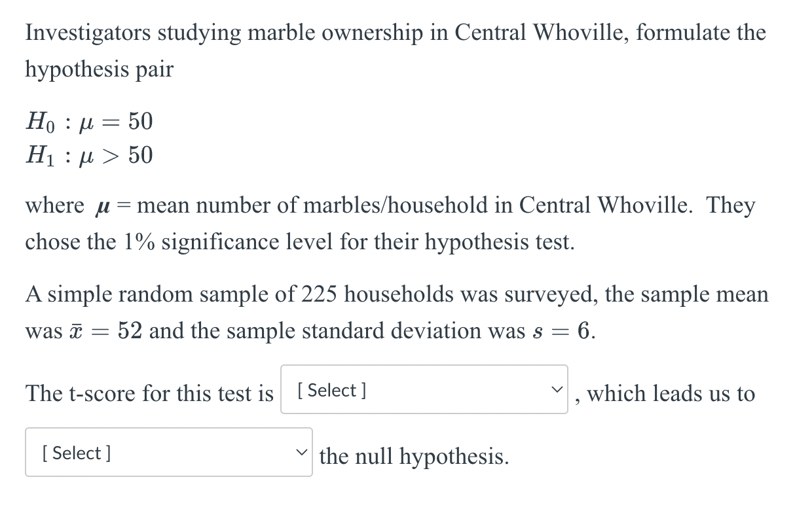Select the '[ Select ]' placeholder in the second dropdown
The image size is (812, 509).
[76, 453]
